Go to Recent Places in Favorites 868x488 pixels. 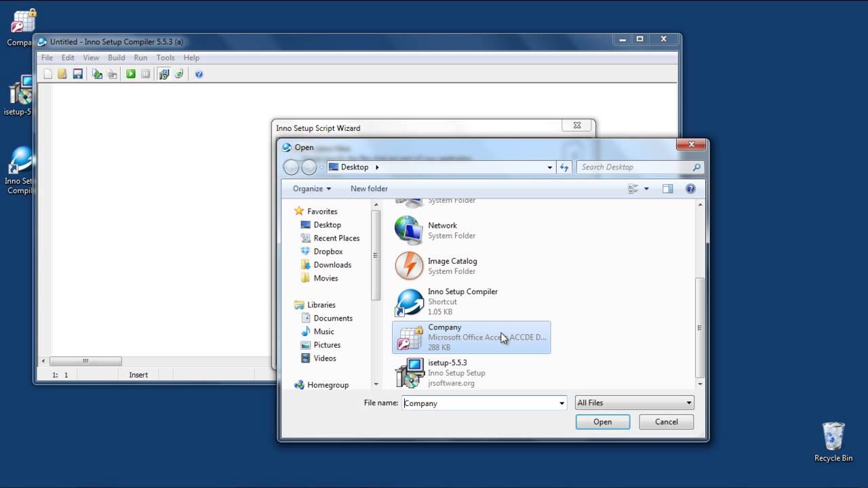(x=336, y=238)
